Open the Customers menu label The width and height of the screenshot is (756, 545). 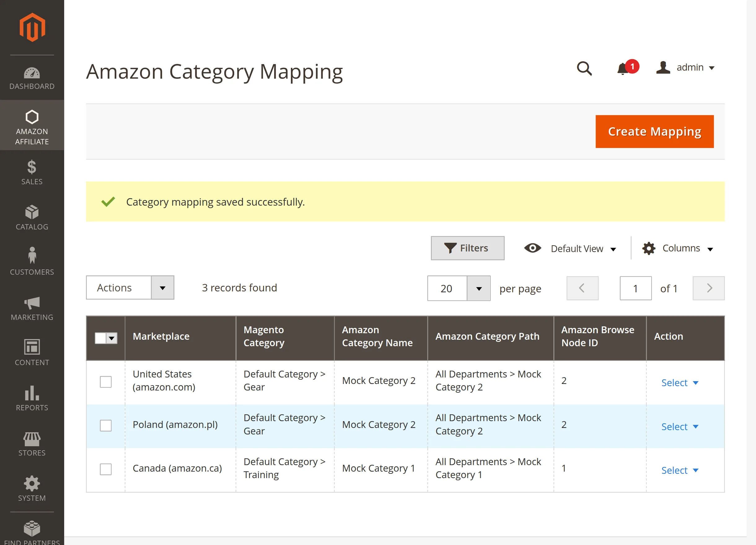tap(32, 272)
